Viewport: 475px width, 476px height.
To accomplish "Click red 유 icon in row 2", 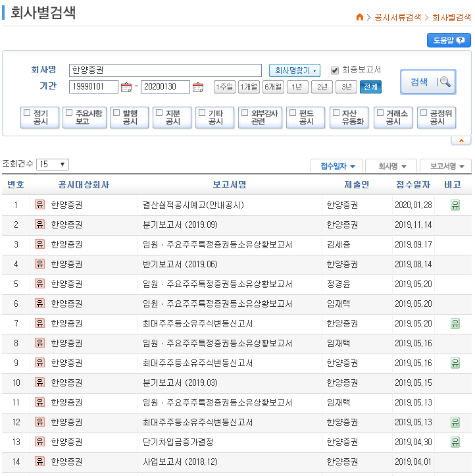I will click(x=39, y=225).
